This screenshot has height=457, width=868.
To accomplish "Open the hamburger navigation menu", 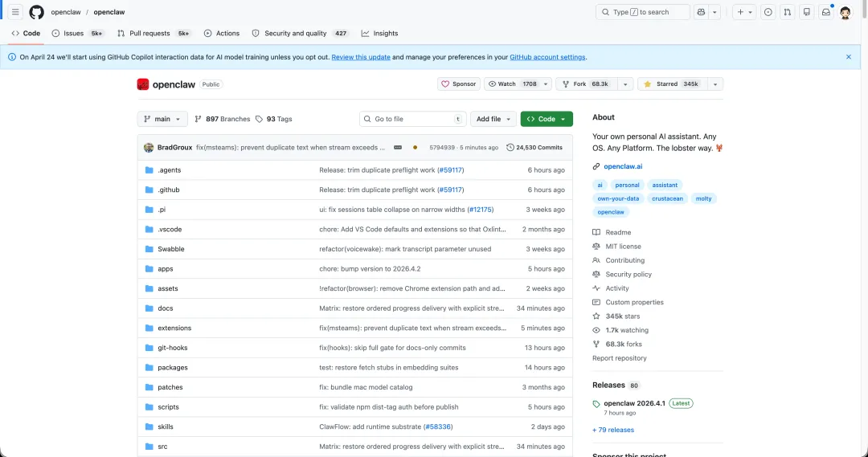I will coord(15,11).
